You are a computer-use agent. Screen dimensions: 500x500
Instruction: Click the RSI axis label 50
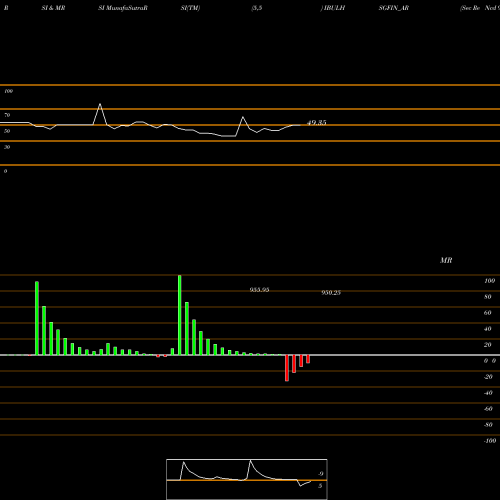point(7,131)
